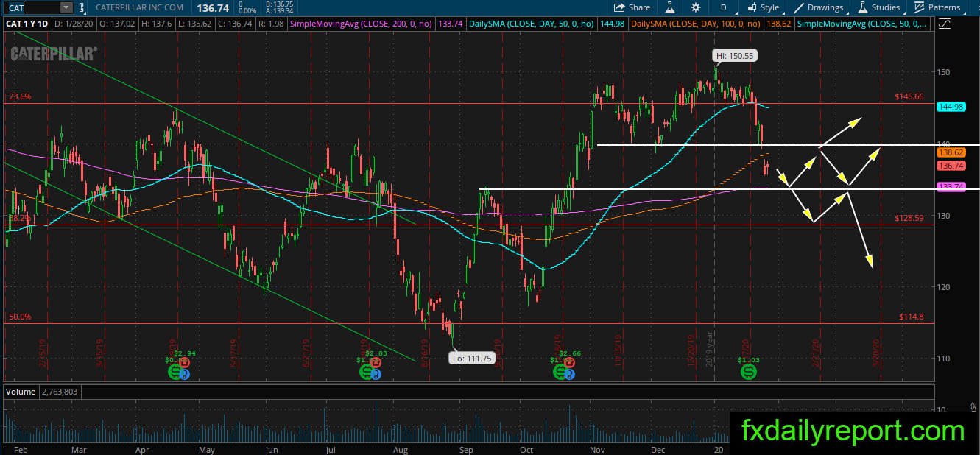The image size is (980, 455).
Task: Click the CAT symbol input field
Action: (32, 7)
